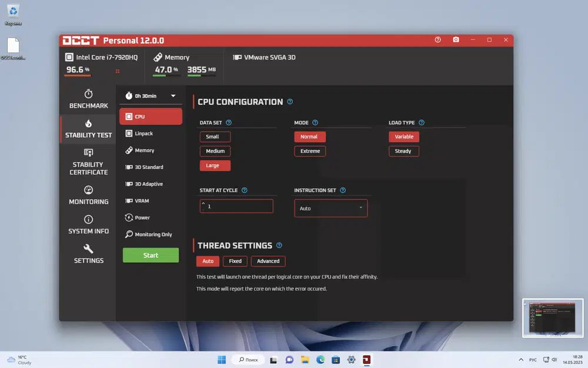
Task: Set mode to Extreme
Action: tap(310, 151)
